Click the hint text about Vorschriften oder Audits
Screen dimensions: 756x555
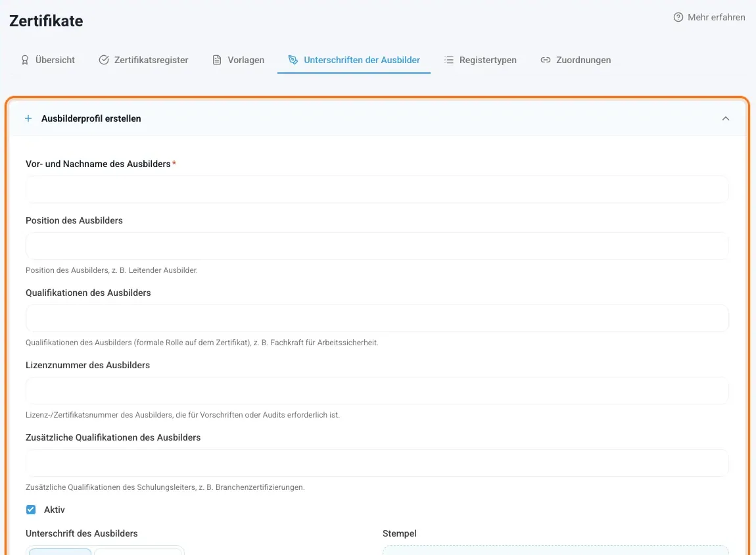point(183,415)
